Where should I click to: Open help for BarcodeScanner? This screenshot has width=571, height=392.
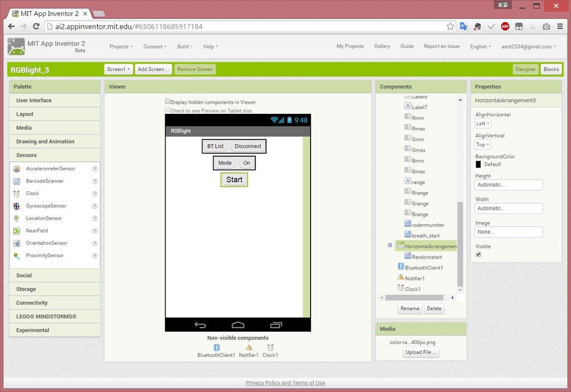click(95, 181)
